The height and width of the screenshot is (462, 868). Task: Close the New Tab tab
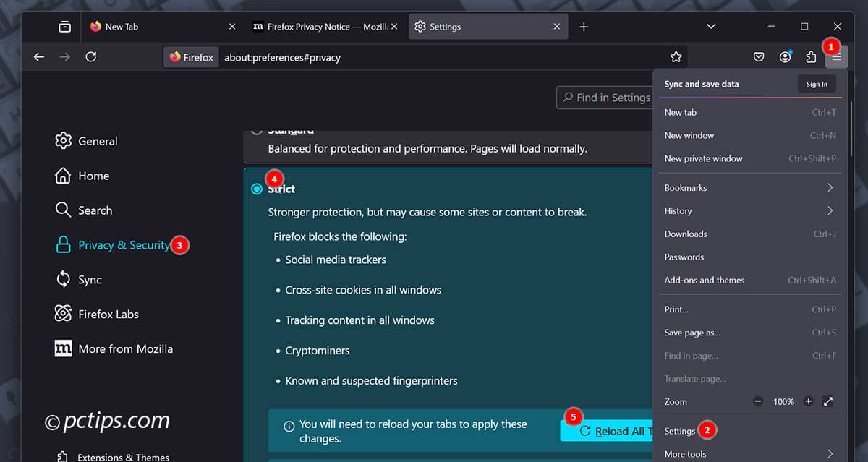(232, 27)
